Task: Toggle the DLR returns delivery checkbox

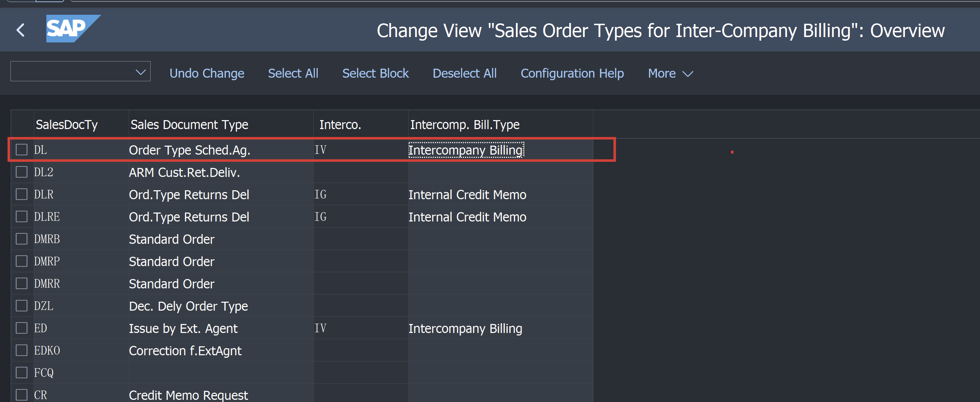Action: pyautogui.click(x=20, y=195)
